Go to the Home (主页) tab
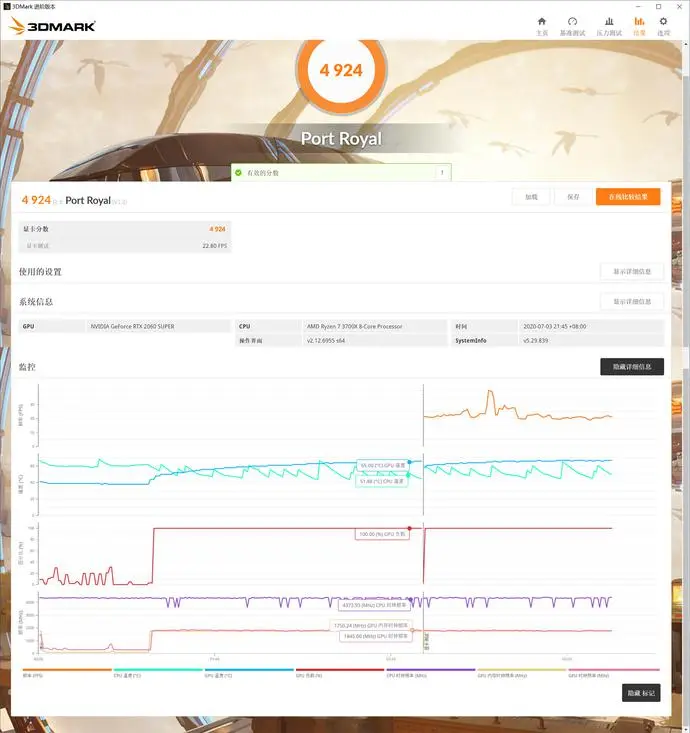This screenshot has width=690, height=733. [542, 27]
